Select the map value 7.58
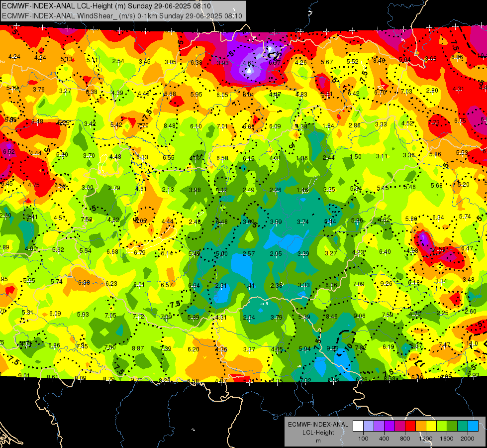 (x=87, y=219)
